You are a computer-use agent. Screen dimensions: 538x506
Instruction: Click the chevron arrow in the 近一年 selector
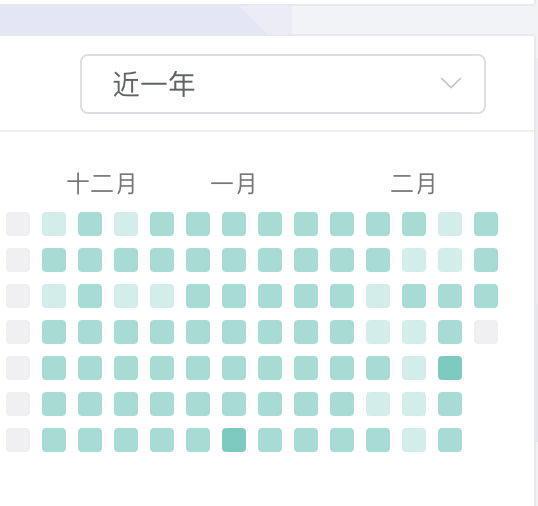pos(451,83)
